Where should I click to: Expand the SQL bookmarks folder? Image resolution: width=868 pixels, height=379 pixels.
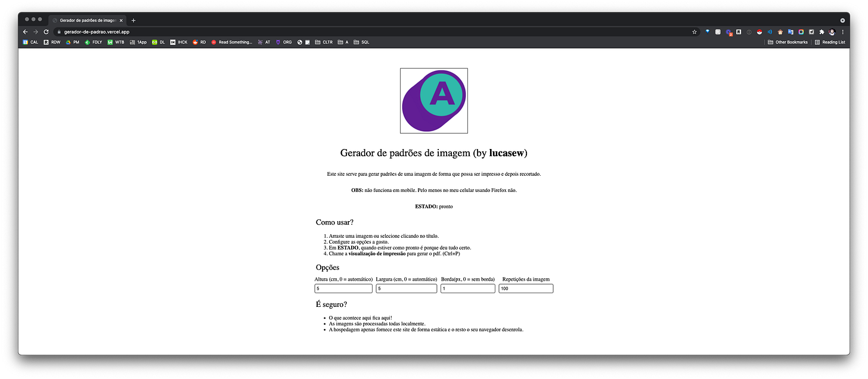(361, 42)
